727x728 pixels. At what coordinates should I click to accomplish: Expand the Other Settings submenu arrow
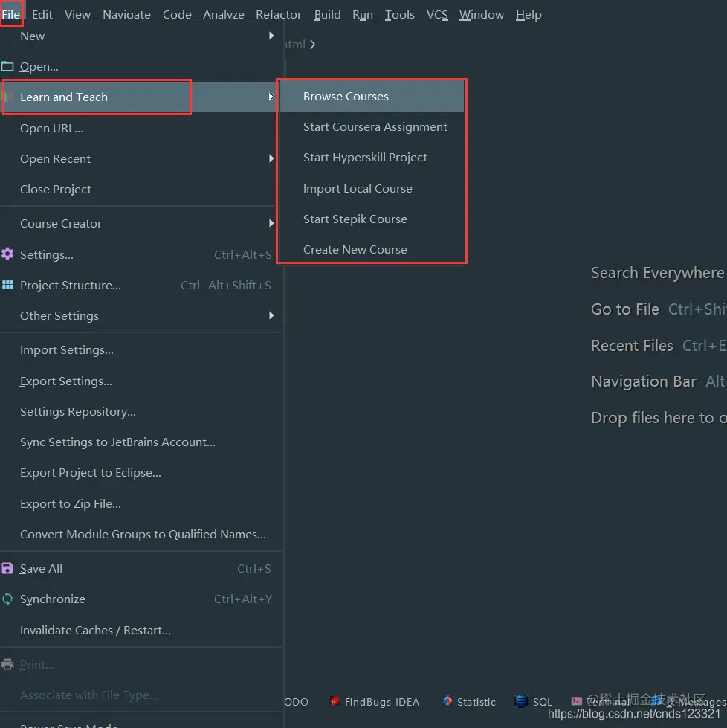pos(271,315)
